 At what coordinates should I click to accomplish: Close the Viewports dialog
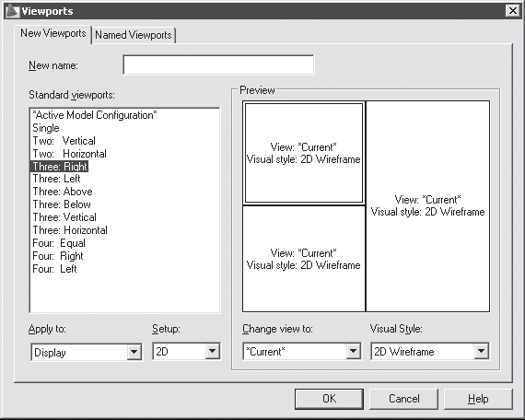pos(513,11)
